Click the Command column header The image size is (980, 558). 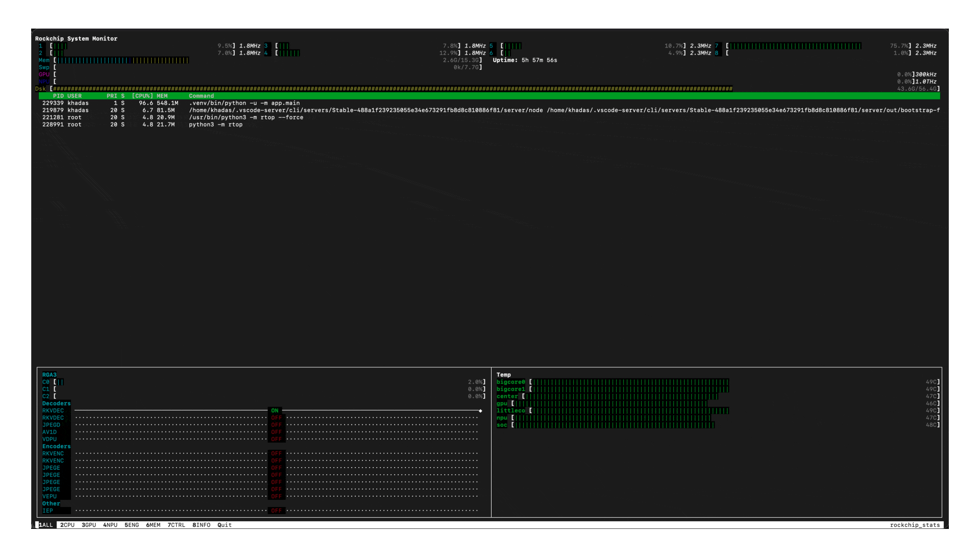[x=202, y=96]
